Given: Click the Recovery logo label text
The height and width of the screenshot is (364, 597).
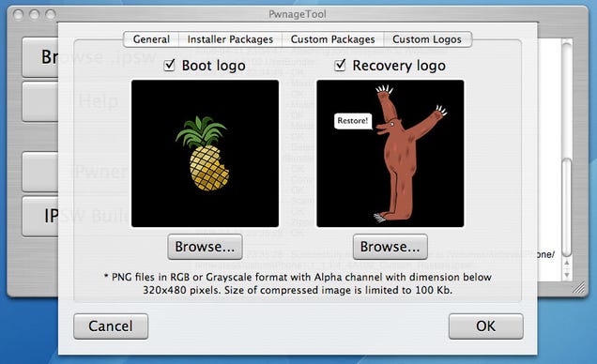Looking at the screenshot, I should pos(399,66).
